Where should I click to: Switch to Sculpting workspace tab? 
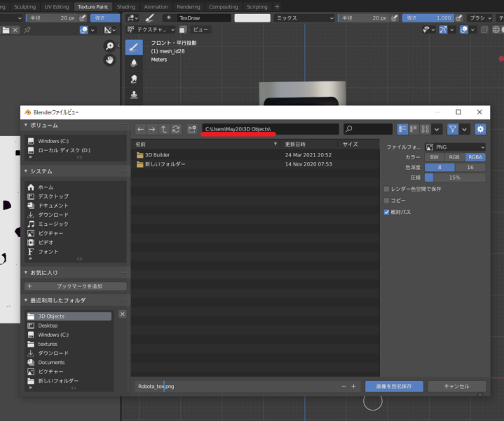pyautogui.click(x=25, y=7)
